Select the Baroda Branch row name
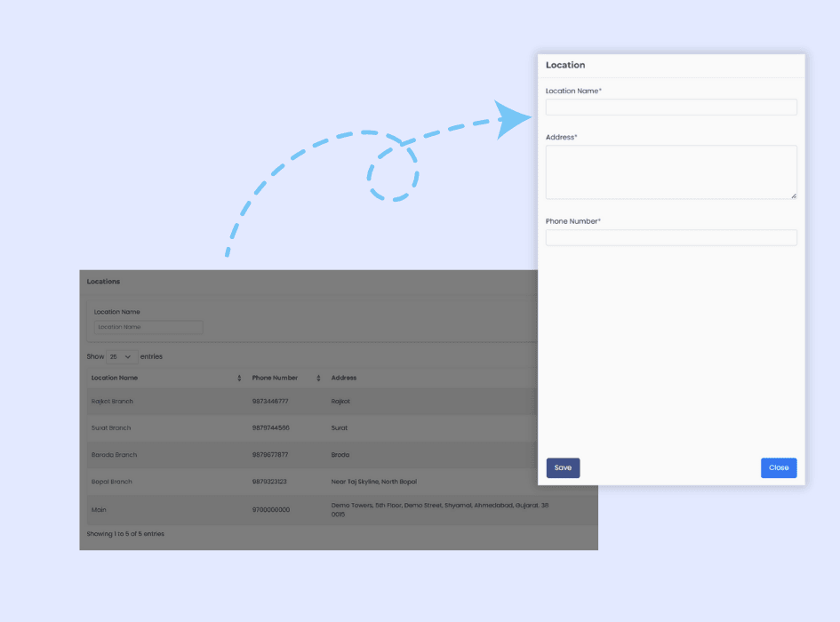 [x=114, y=455]
